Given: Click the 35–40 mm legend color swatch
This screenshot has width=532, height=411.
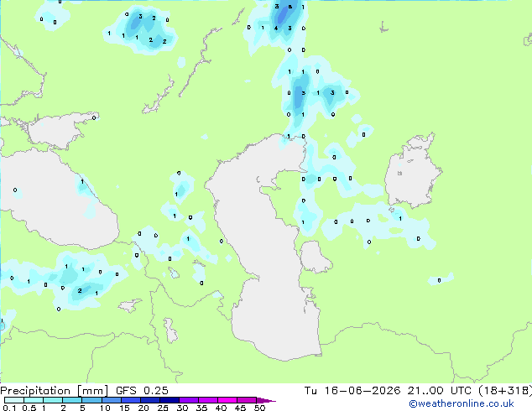Looking at the screenshot, I should point(207,400).
